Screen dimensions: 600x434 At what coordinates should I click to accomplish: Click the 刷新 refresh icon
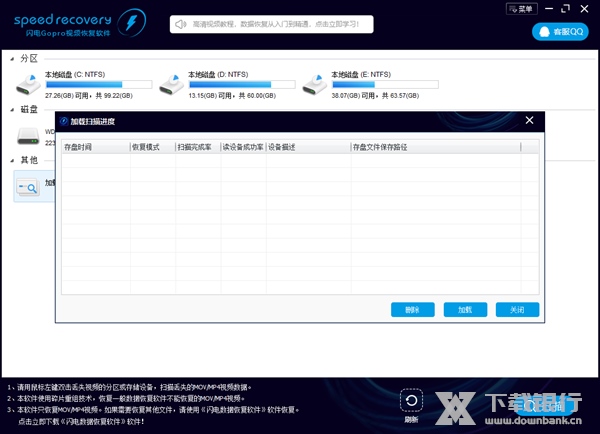coord(411,401)
